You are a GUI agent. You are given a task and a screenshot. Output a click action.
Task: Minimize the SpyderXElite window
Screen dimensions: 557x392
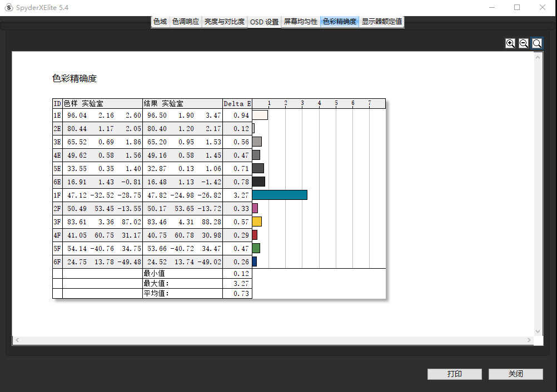coord(492,7)
